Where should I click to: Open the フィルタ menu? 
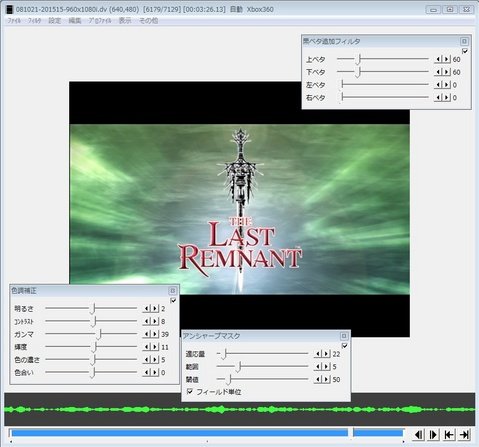tap(35, 21)
